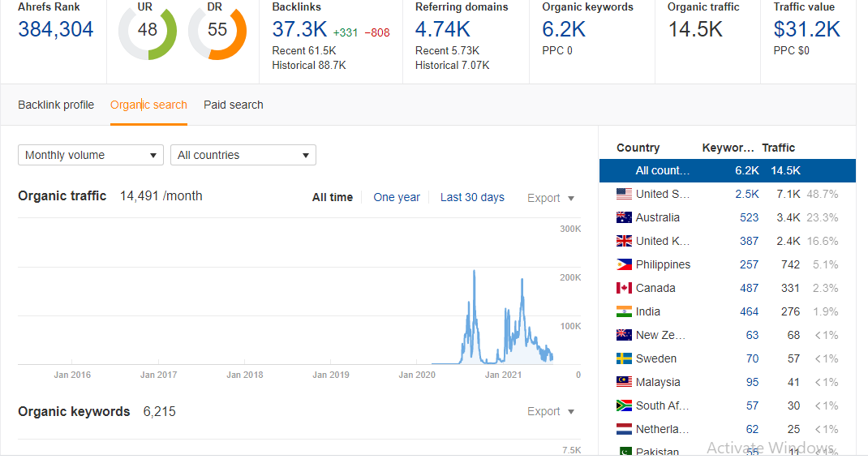The image size is (868, 459).
Task: Switch to the Backlink profile tab
Action: click(56, 105)
